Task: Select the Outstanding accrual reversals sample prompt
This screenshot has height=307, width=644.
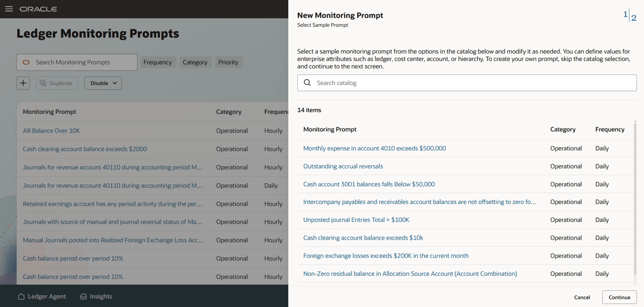Action: (343, 166)
